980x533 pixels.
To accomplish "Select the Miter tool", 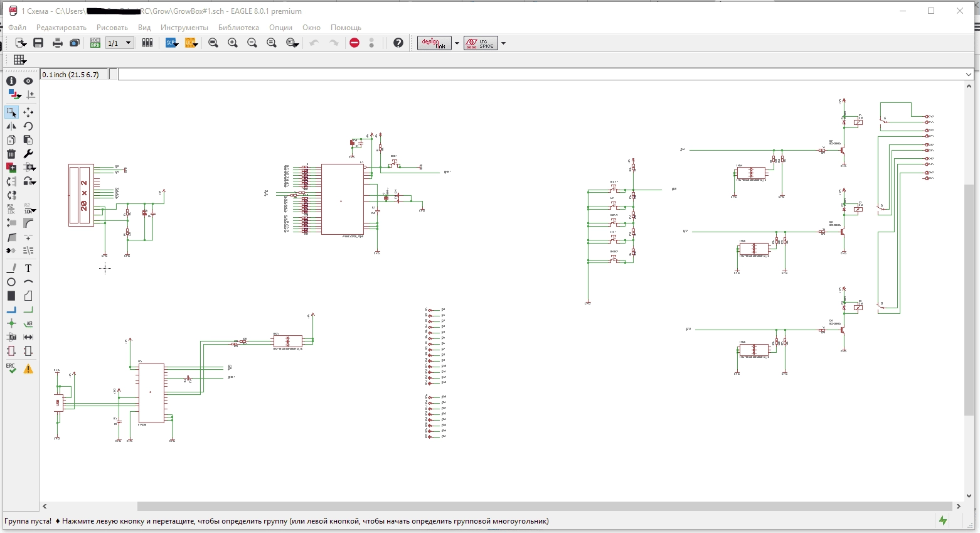I will (x=29, y=223).
